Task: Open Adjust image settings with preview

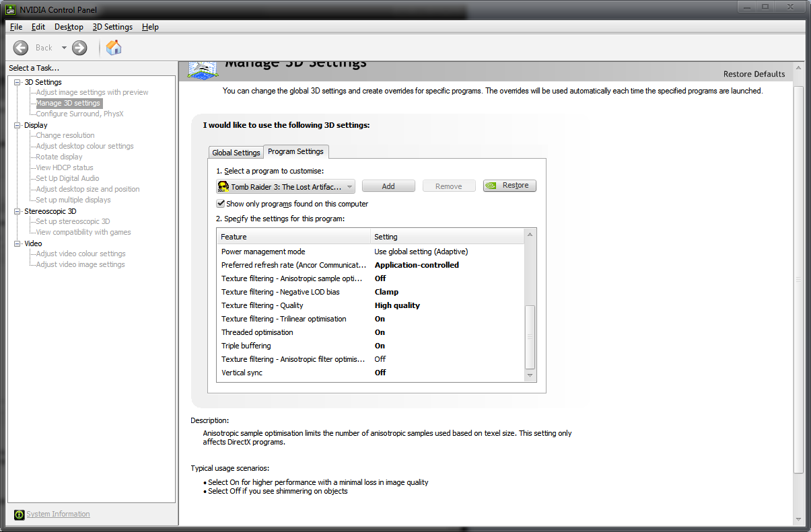Action: coord(92,93)
